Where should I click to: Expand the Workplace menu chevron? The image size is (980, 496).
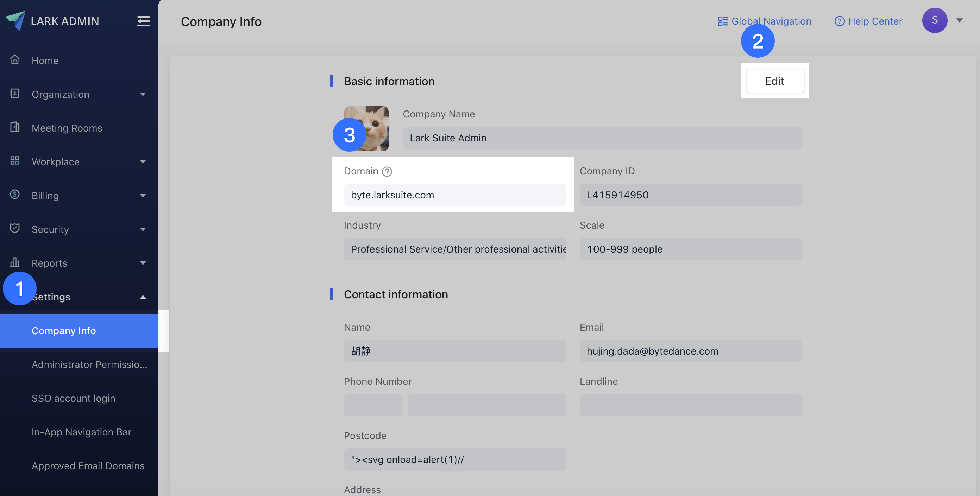(x=142, y=161)
